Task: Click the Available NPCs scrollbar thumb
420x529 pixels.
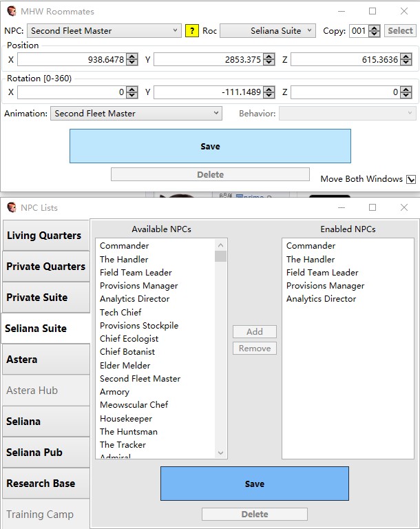Action: point(220,256)
